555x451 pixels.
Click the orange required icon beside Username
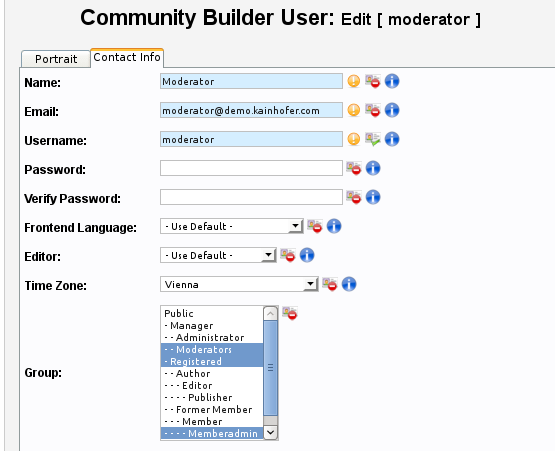click(x=354, y=139)
